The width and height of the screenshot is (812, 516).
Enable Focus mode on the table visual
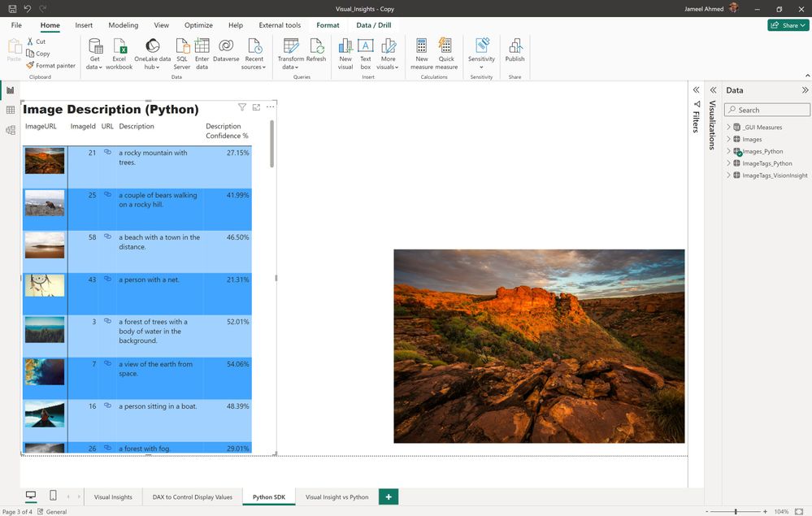click(x=256, y=107)
